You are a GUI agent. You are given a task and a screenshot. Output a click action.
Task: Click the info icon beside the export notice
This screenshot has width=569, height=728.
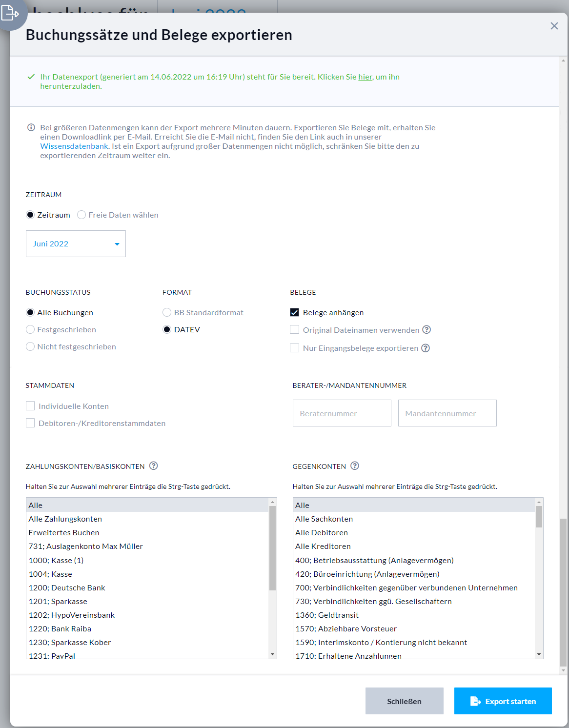point(30,128)
